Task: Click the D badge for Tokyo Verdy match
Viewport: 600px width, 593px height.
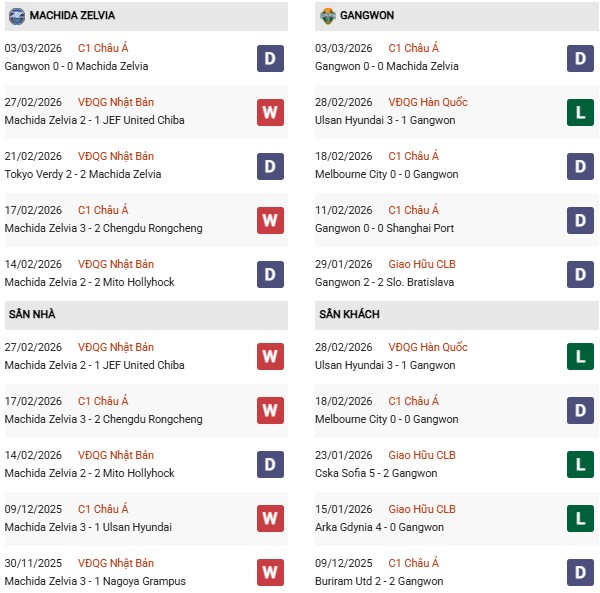Action: tap(270, 166)
